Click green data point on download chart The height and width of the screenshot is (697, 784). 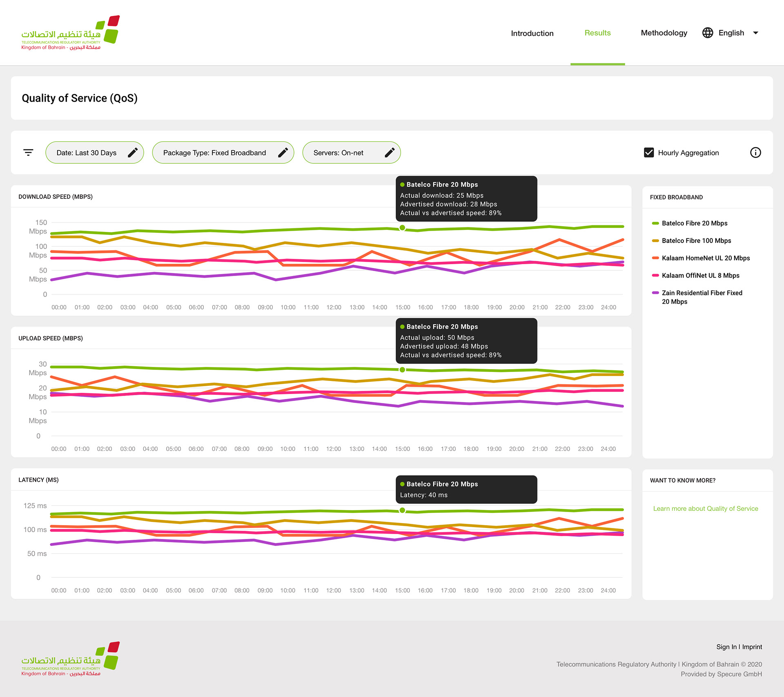tap(402, 228)
